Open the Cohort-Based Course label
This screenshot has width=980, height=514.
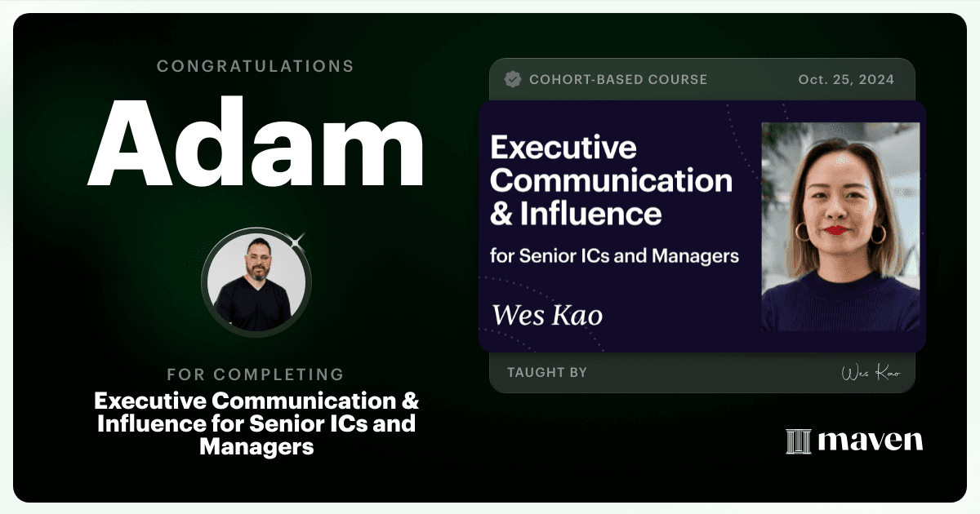click(618, 79)
